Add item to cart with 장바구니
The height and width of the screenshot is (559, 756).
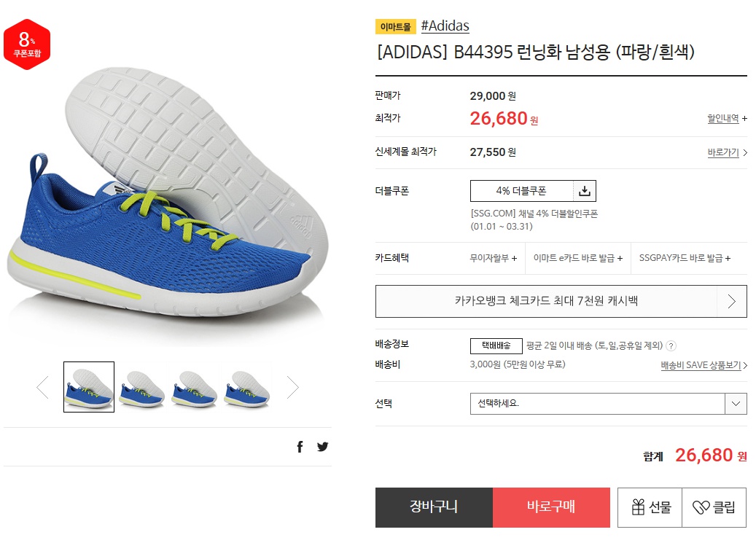434,507
